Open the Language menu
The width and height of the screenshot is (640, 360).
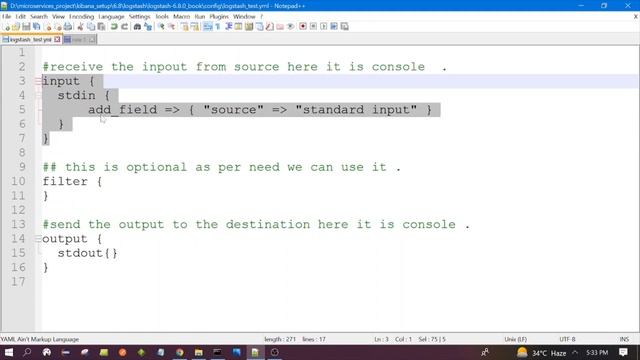point(111,17)
